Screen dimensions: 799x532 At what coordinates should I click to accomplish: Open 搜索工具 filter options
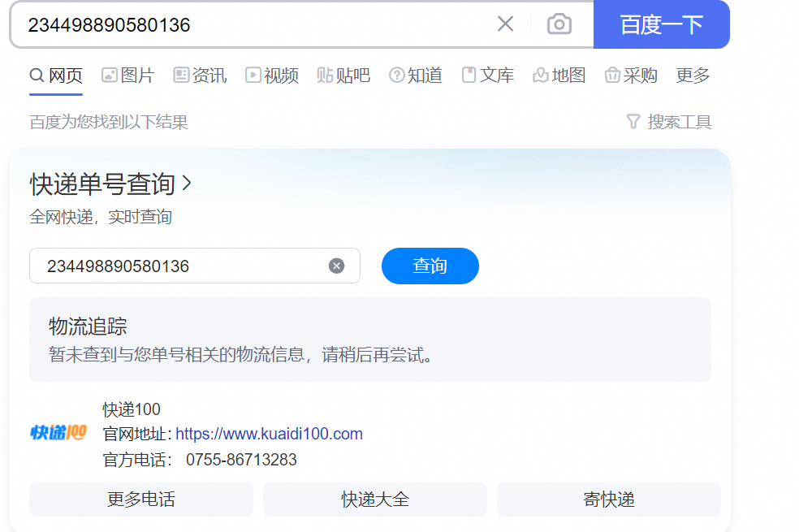[669, 122]
